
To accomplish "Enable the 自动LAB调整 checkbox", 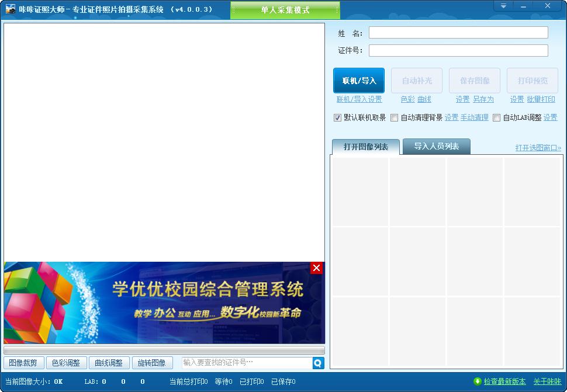I will tap(496, 117).
